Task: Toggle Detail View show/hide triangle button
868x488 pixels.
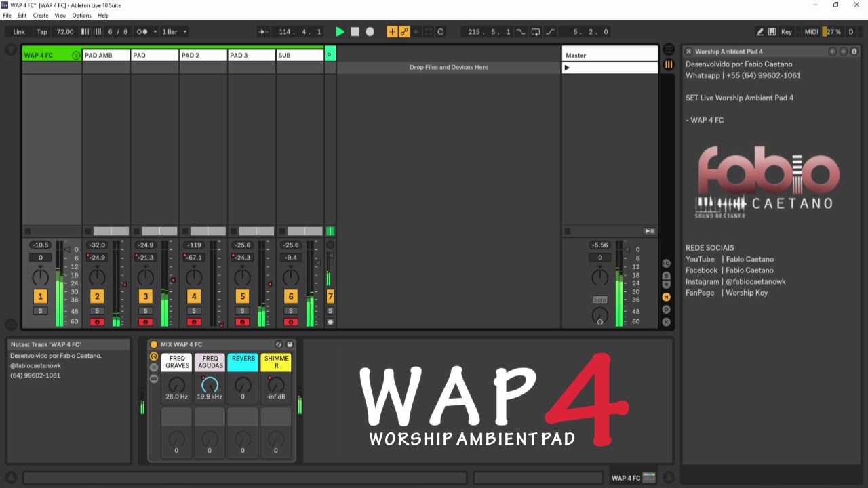Action: (669, 477)
